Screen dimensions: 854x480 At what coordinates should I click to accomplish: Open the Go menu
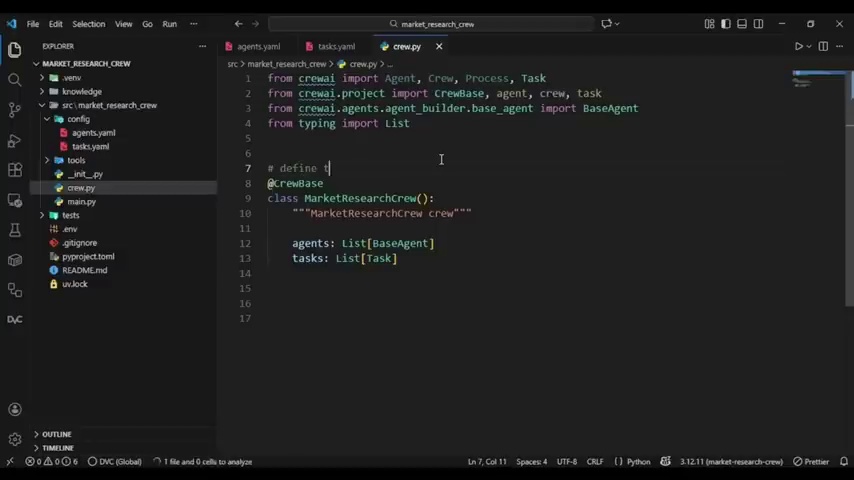pyautogui.click(x=147, y=24)
